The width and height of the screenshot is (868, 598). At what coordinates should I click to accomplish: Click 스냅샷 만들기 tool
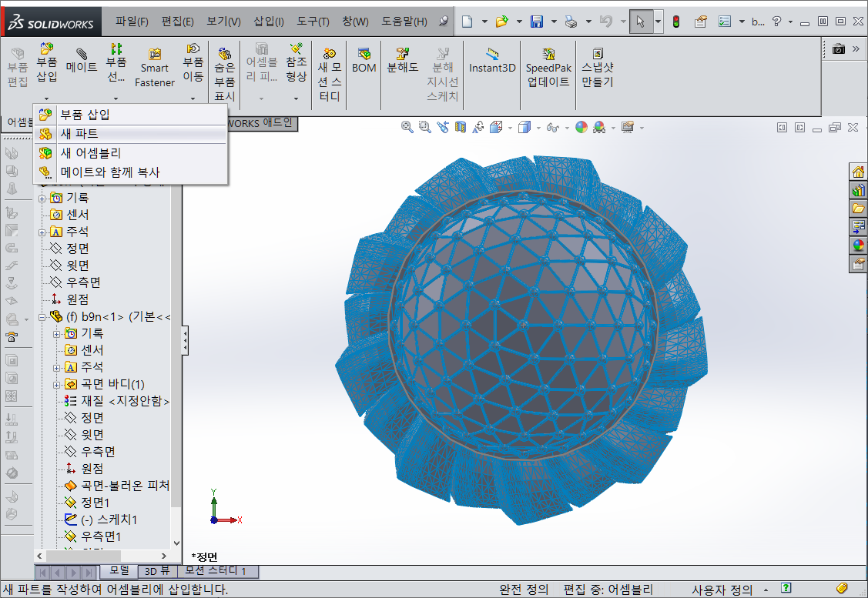coord(598,68)
